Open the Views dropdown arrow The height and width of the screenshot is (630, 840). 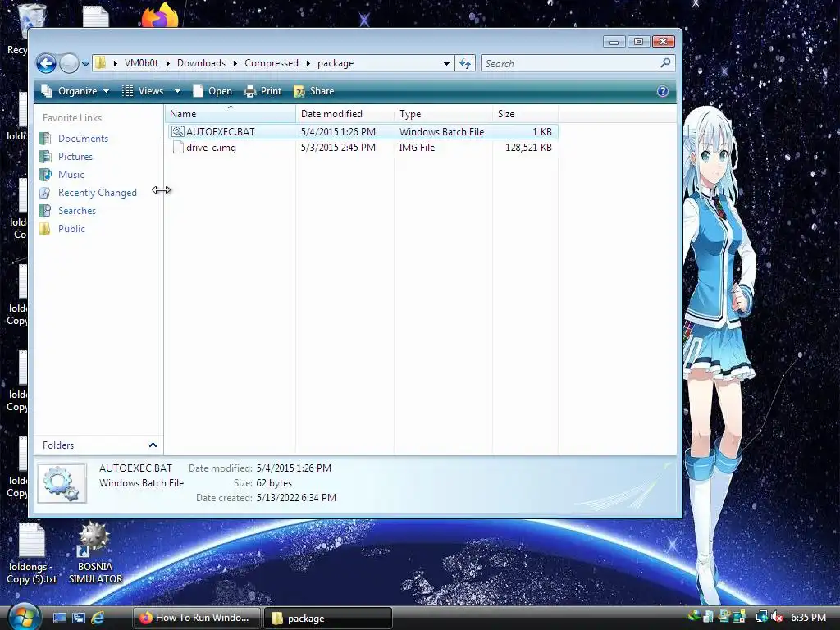coord(177,91)
